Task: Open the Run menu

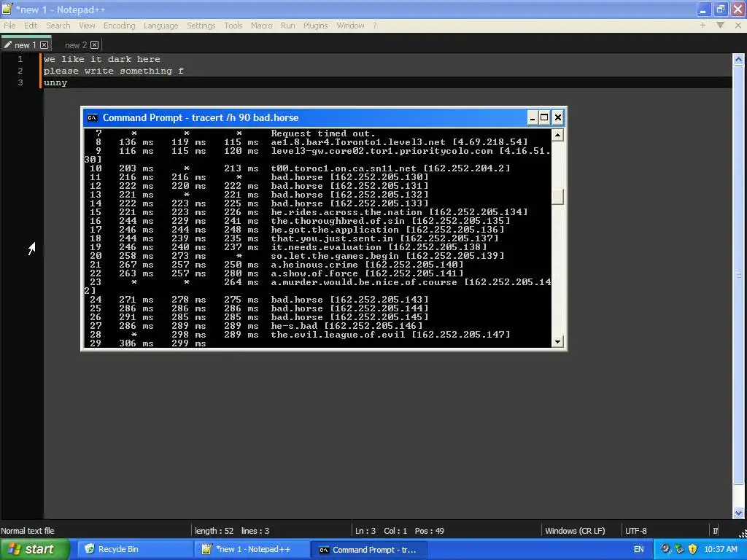Action: pyautogui.click(x=287, y=26)
